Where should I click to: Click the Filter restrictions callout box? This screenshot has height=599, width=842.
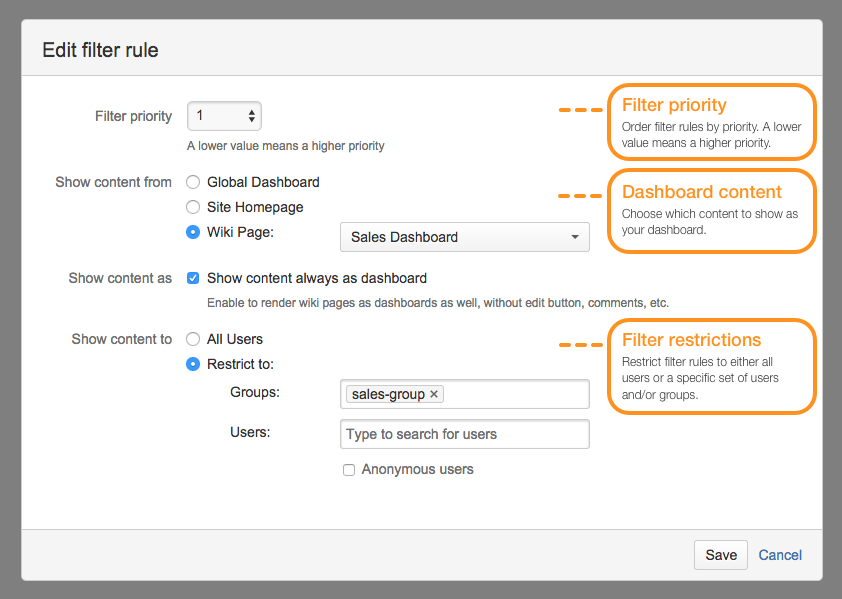tap(711, 366)
